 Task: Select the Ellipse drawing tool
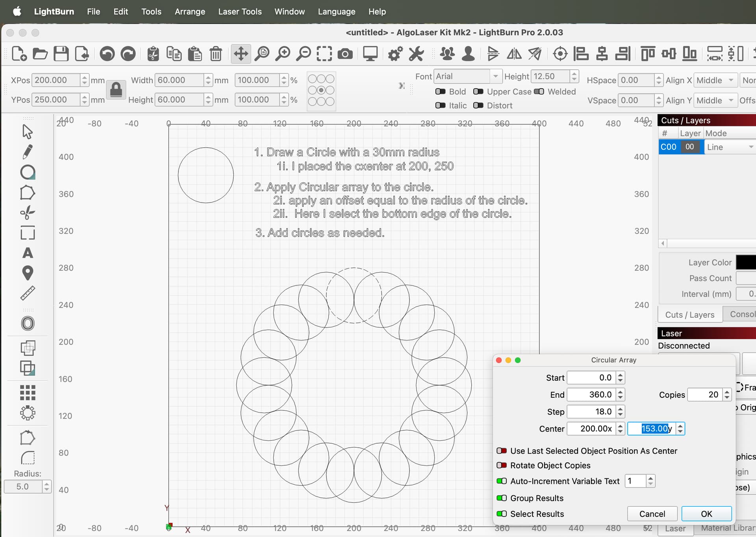(27, 172)
